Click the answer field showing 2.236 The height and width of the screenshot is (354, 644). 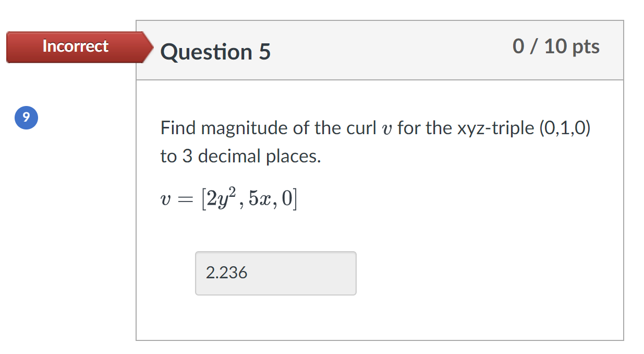(275, 273)
